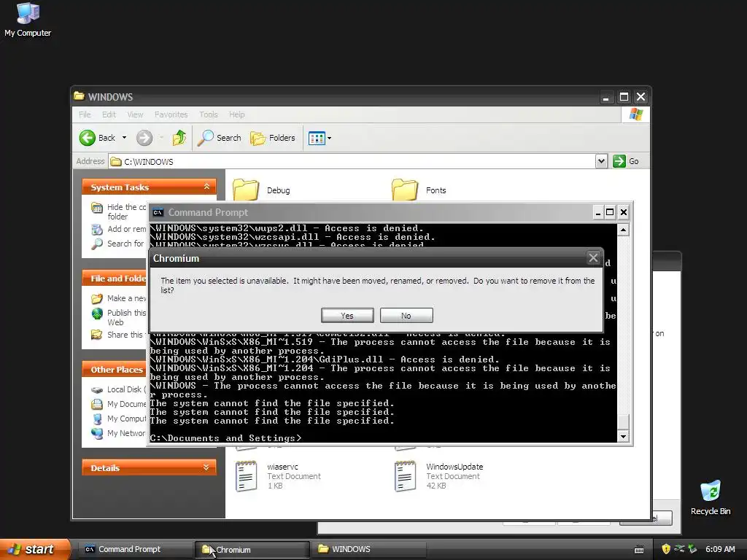The width and height of the screenshot is (747, 560).
Task: Click Yes in the Chromium dialog
Action: 347,316
